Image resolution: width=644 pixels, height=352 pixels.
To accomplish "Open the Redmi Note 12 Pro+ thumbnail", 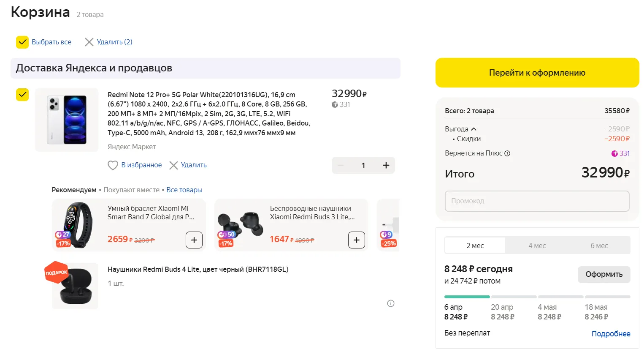I will 67,120.
